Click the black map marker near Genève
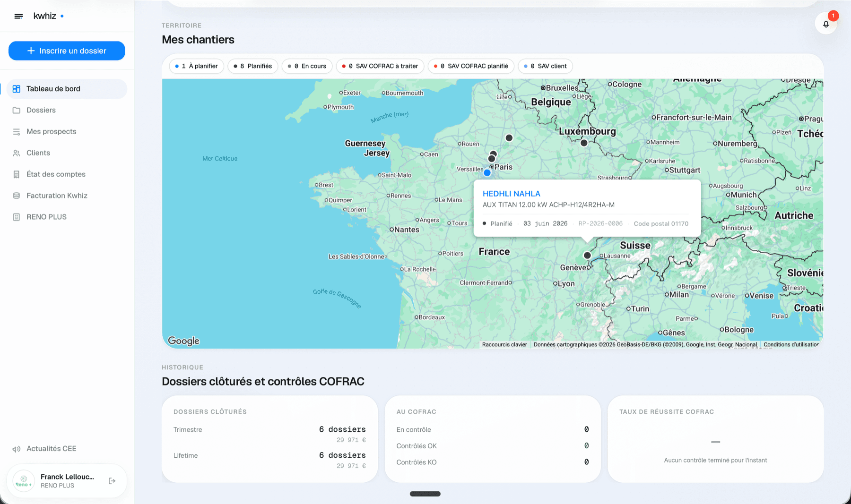 click(587, 255)
